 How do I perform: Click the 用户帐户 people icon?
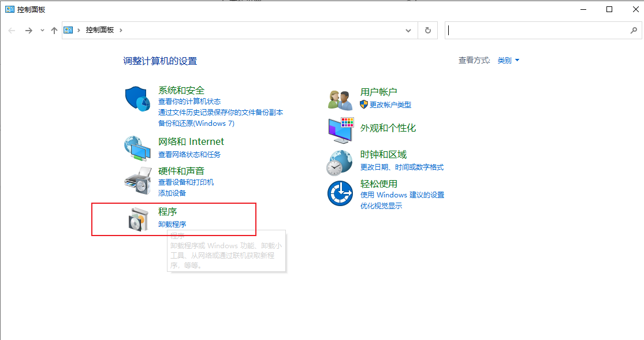pos(340,100)
